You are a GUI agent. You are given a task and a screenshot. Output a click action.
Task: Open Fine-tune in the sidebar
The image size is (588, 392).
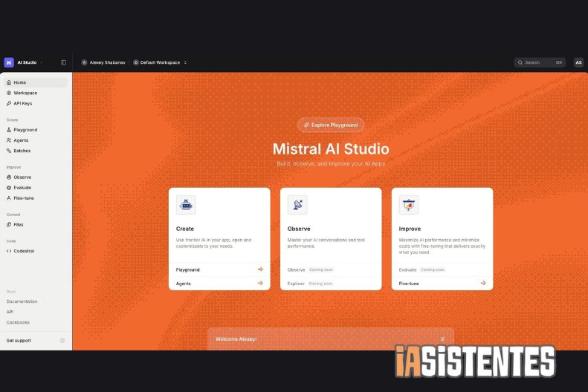tap(36, 198)
